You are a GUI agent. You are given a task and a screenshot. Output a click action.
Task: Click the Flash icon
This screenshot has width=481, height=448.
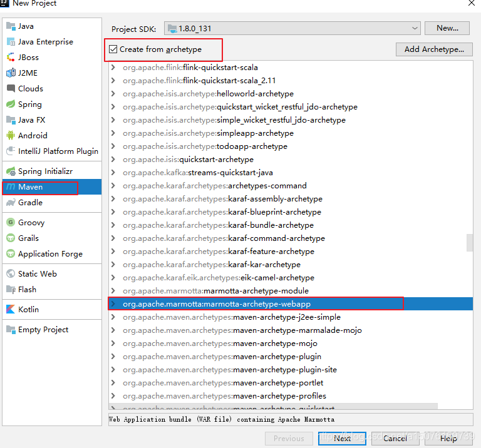pyautogui.click(x=11, y=289)
